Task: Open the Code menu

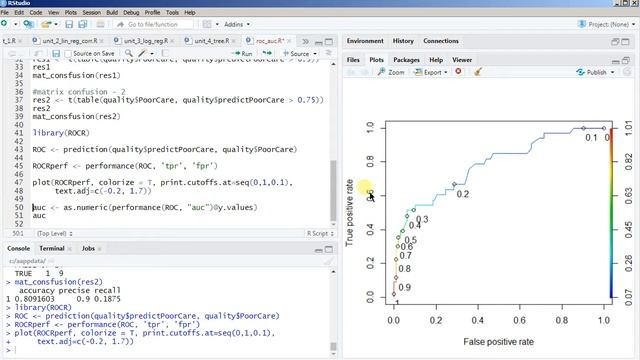Action: pos(36,13)
